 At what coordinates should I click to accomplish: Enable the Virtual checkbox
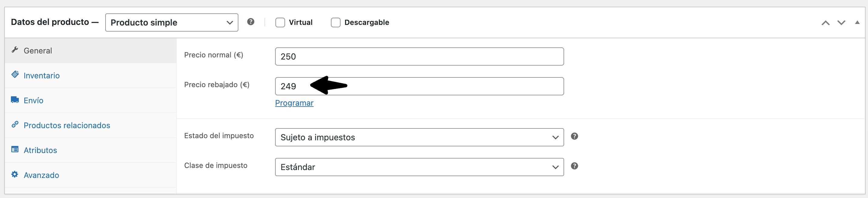click(280, 22)
